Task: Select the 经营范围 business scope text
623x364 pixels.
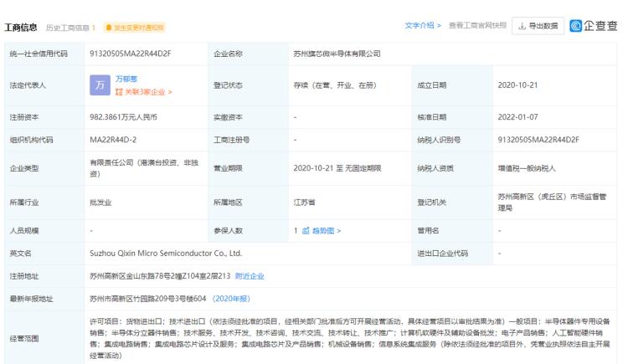Action: [350, 338]
